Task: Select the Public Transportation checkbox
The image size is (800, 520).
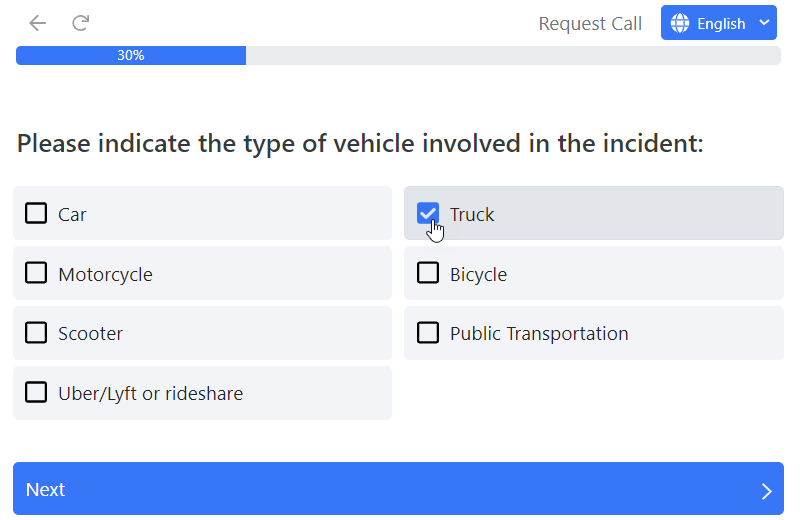Action: click(428, 333)
